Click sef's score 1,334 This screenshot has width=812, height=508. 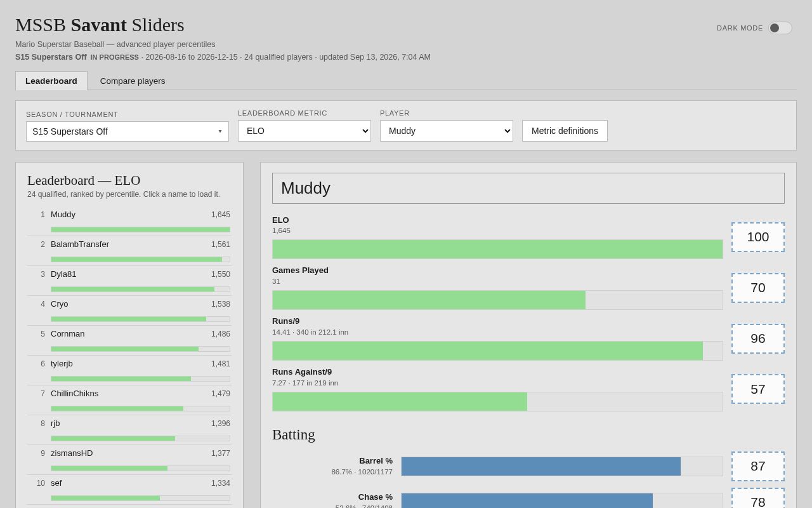point(221,483)
